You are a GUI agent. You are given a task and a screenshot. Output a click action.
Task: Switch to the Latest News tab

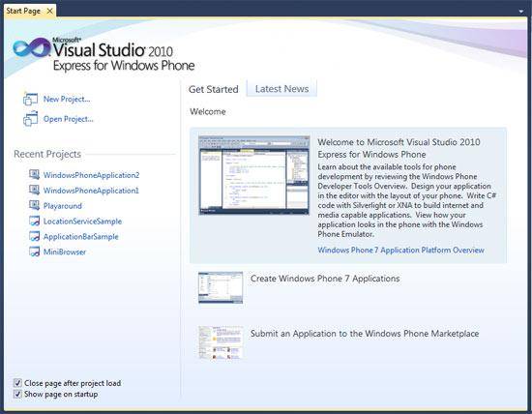(281, 89)
